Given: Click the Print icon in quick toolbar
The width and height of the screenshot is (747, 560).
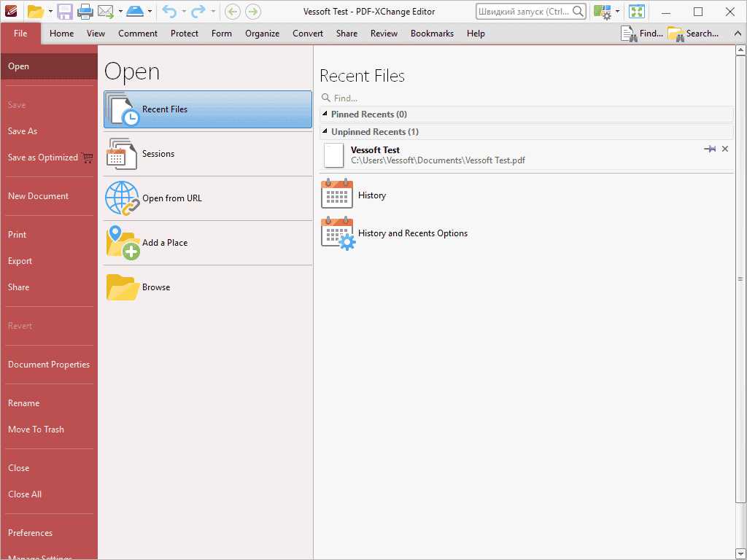Looking at the screenshot, I should 85,12.
